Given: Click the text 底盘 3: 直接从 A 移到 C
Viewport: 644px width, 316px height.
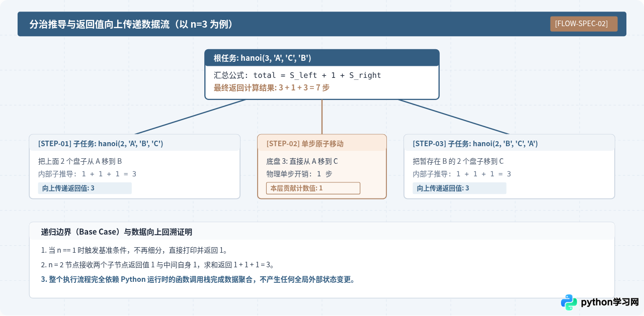Looking at the screenshot, I should (x=302, y=161).
